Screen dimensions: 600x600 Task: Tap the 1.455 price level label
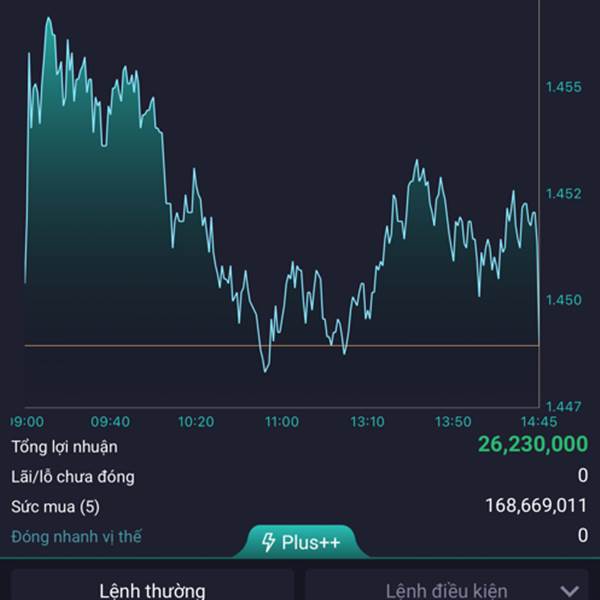pyautogui.click(x=564, y=87)
